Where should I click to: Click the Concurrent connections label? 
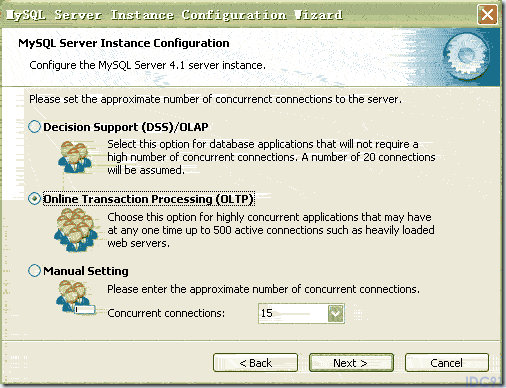166,313
